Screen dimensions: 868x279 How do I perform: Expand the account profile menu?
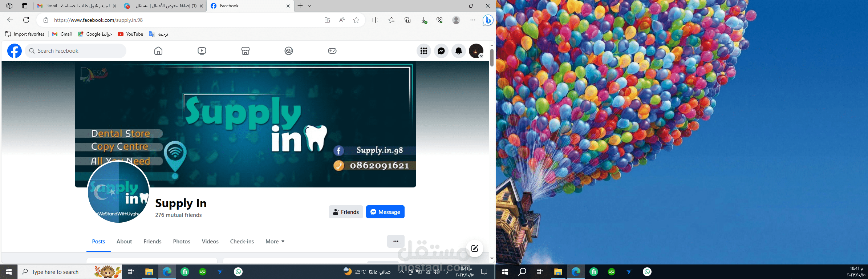pyautogui.click(x=476, y=51)
